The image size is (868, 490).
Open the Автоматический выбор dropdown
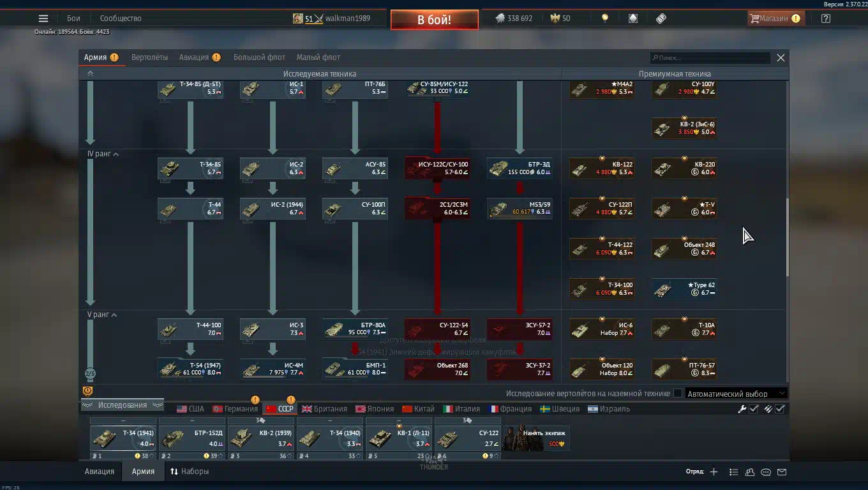click(735, 394)
